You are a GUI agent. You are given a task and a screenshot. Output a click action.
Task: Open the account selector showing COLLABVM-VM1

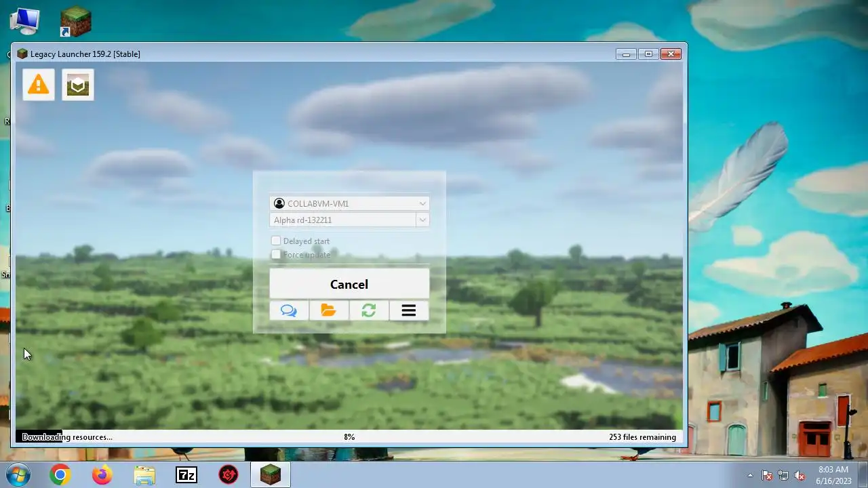click(x=349, y=203)
